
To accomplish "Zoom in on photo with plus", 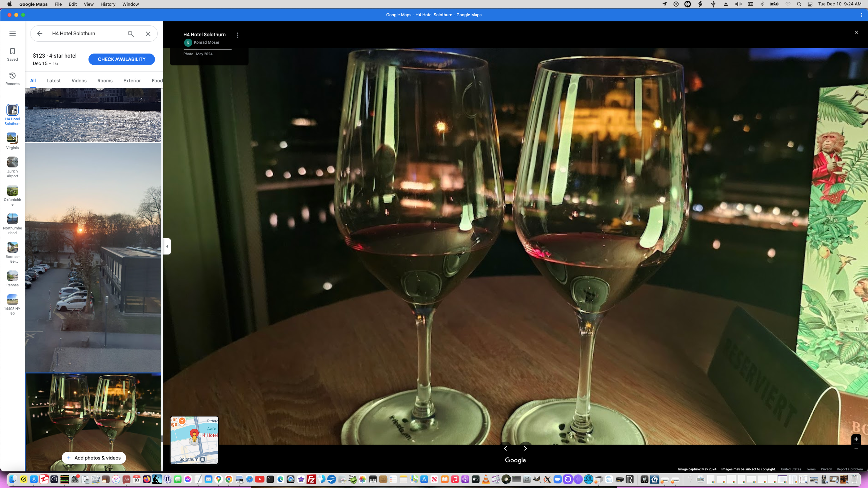I will click(x=856, y=439).
